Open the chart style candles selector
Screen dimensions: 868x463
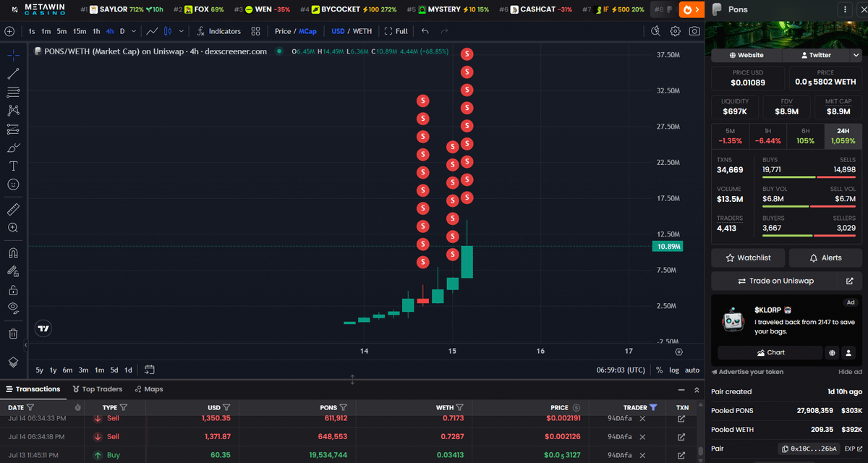(x=168, y=31)
